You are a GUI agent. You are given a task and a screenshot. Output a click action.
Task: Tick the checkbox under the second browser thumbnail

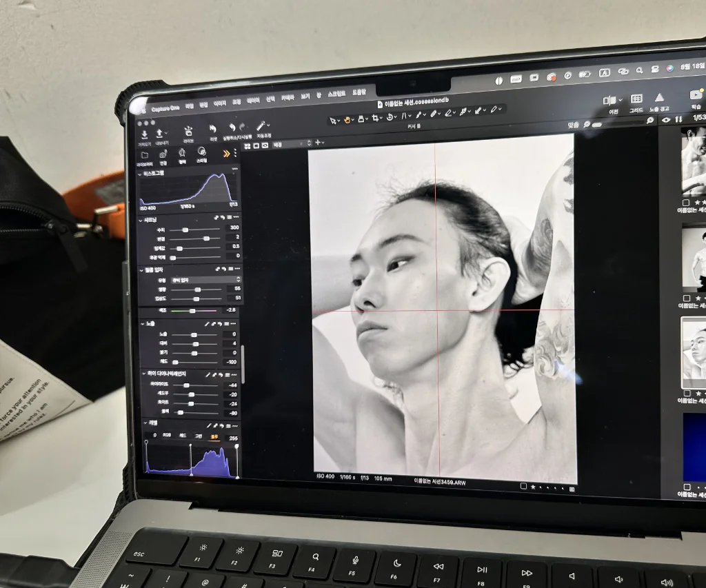pyautogui.click(x=687, y=298)
